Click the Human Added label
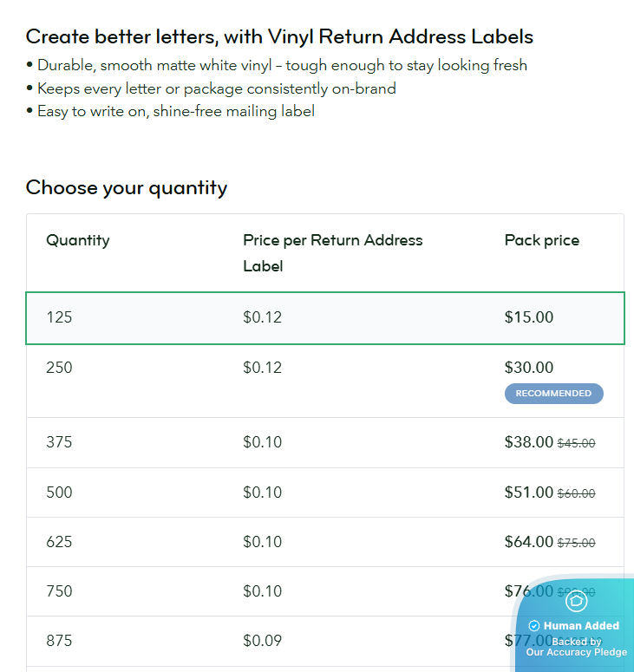The width and height of the screenshot is (634, 672). 581,626
